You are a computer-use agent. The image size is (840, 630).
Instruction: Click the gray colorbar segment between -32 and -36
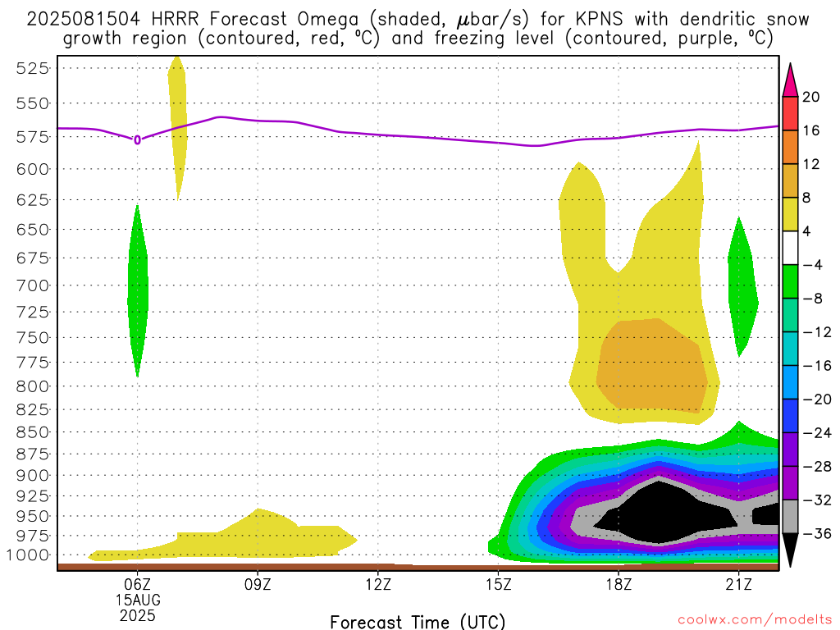click(790, 517)
